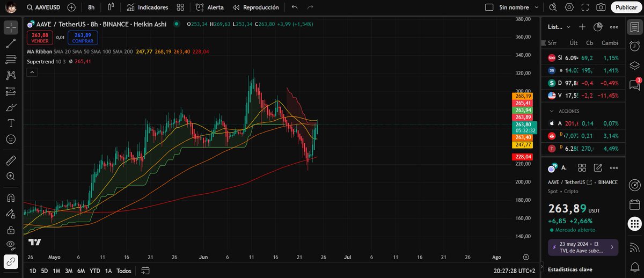Image resolution: width=644 pixels, height=278 pixels.
Task: Select watchlist row with 1,15% change
Action: (x=583, y=57)
